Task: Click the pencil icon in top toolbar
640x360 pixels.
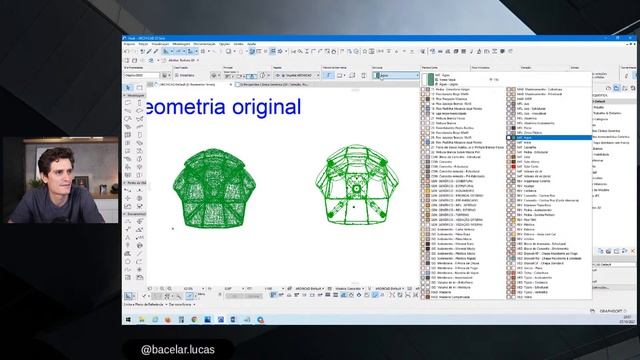Action: tap(149, 52)
